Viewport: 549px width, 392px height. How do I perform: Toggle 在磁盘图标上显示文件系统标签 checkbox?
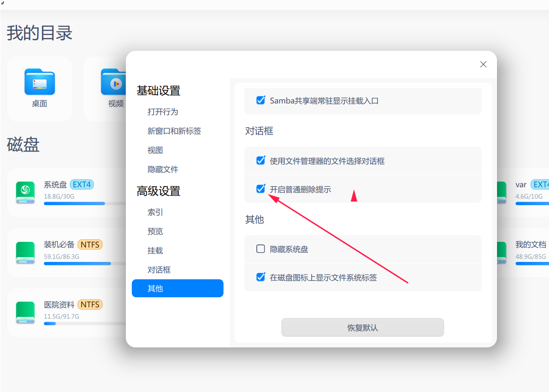[261, 277]
